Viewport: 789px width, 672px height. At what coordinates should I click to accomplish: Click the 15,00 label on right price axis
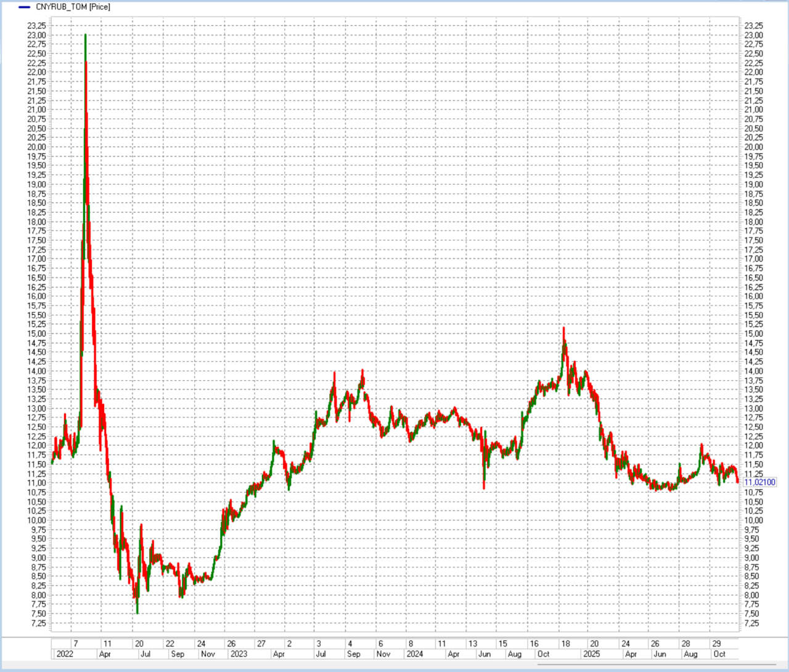click(x=754, y=334)
